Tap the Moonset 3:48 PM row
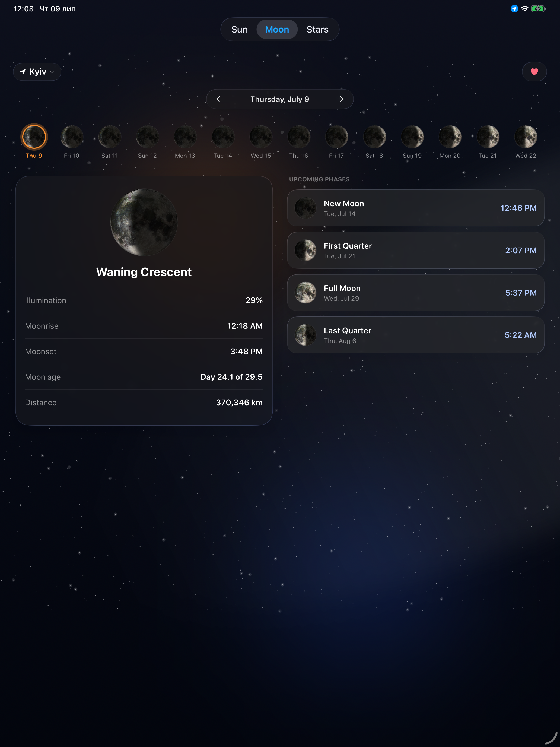Image resolution: width=560 pixels, height=747 pixels. (144, 352)
